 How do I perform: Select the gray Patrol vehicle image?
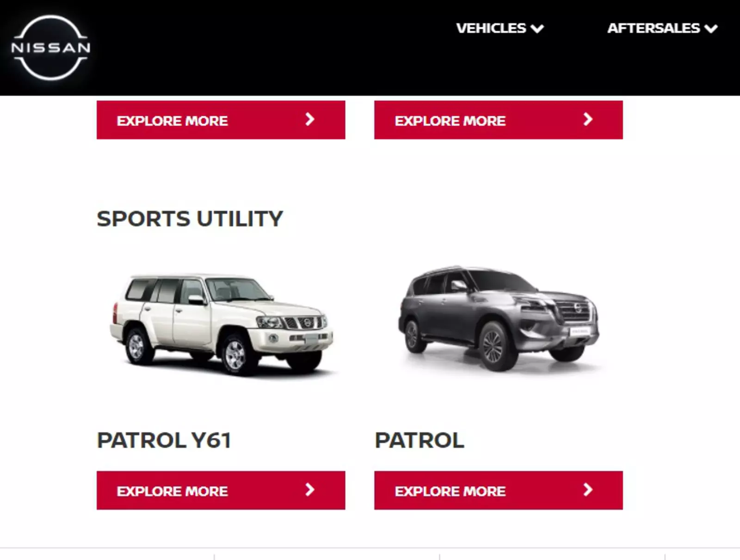[x=499, y=319]
